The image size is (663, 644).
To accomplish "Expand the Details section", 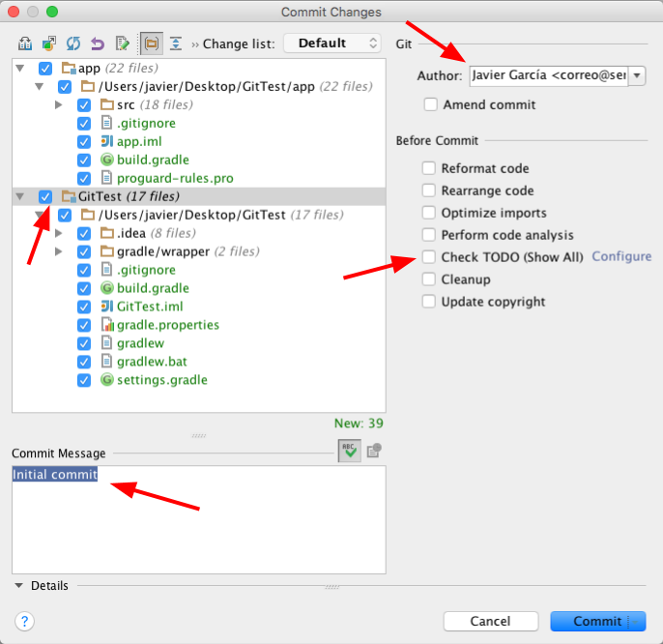I will click(x=19, y=585).
